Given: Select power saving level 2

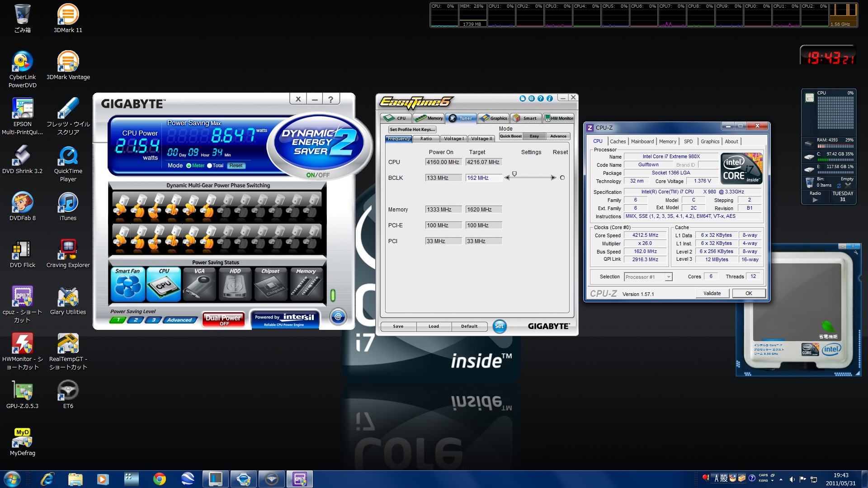Looking at the screenshot, I should (x=136, y=320).
